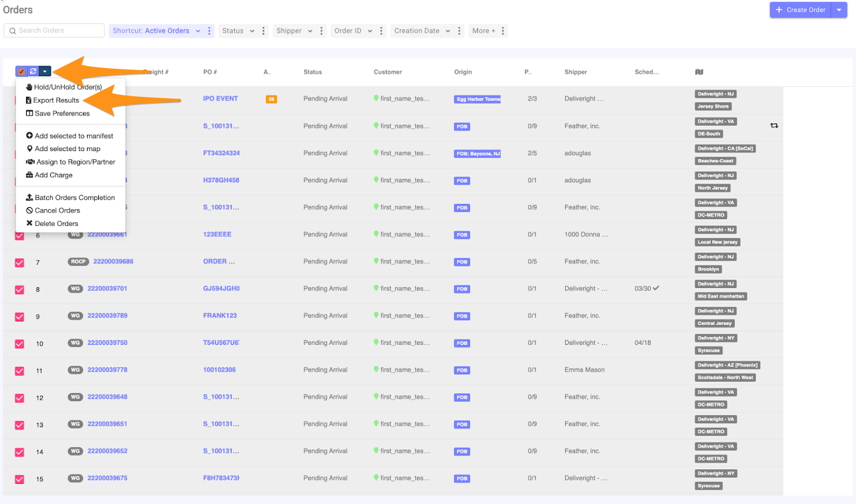Click the map icon column header
The width and height of the screenshot is (856, 504).
[x=700, y=72]
